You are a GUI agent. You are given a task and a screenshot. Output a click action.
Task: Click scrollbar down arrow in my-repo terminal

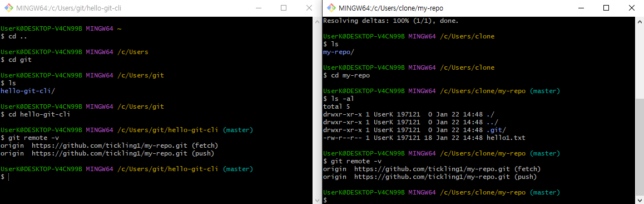click(640, 200)
